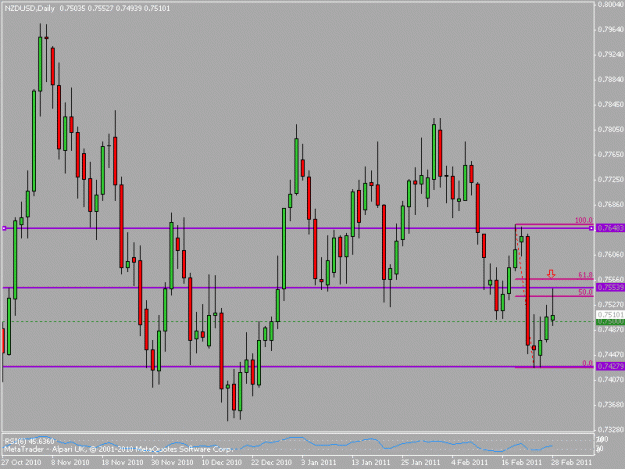Click the 0.78050 price axis label

click(x=610, y=130)
